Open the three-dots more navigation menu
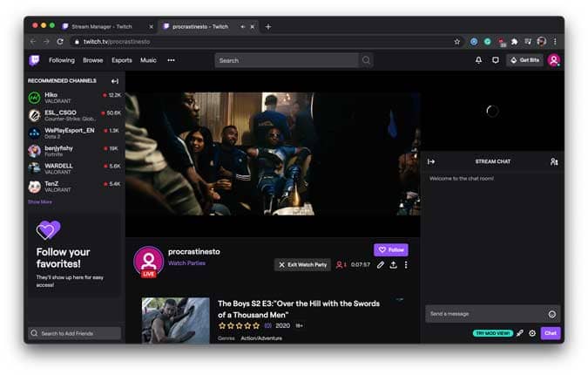Image resolution: width=588 pixels, height=375 pixels. pyautogui.click(x=171, y=60)
